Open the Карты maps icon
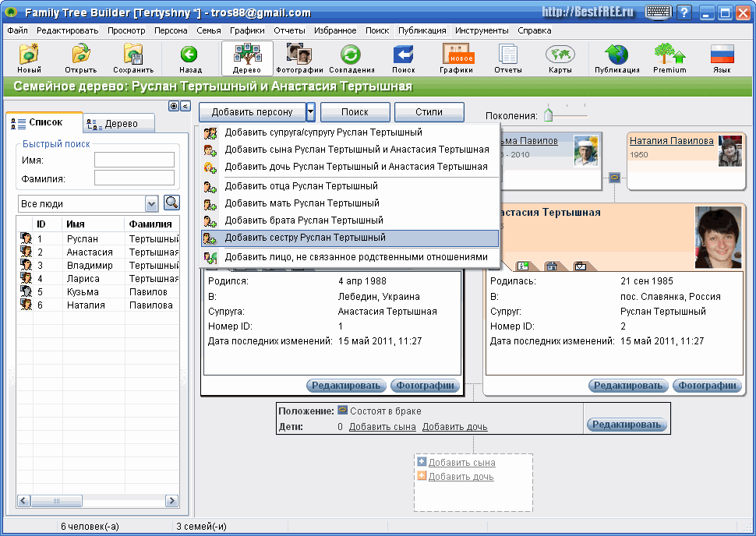Image resolution: width=756 pixels, height=536 pixels. point(560,58)
